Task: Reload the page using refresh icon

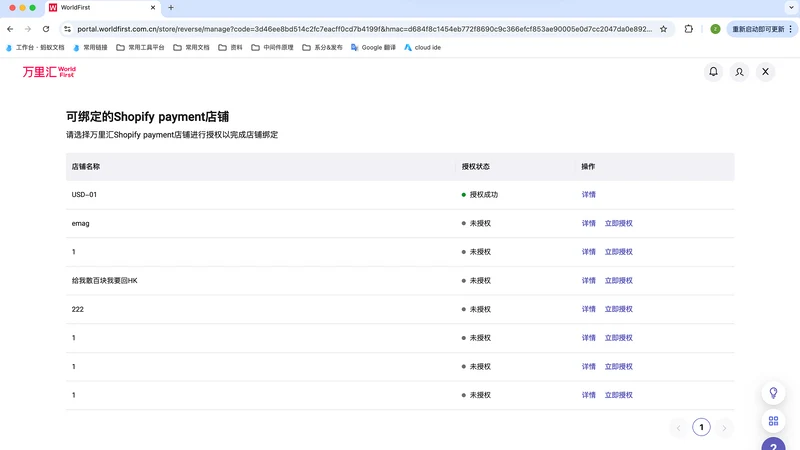Action: point(46,29)
